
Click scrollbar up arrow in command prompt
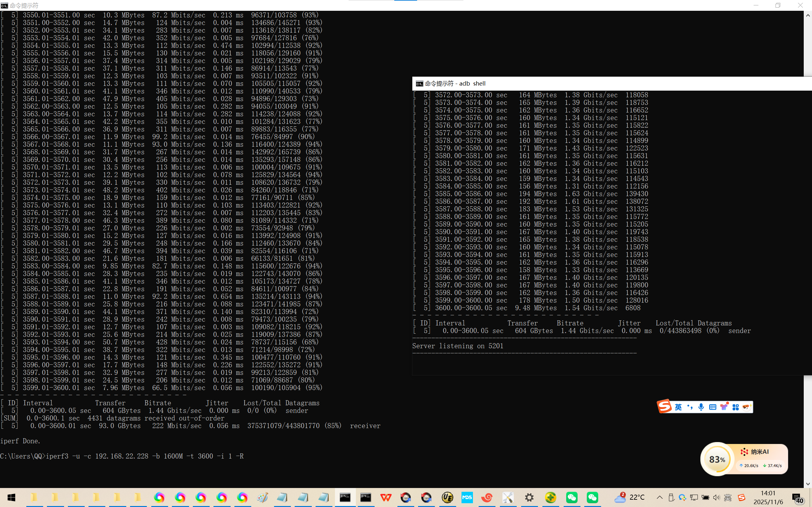point(808,16)
